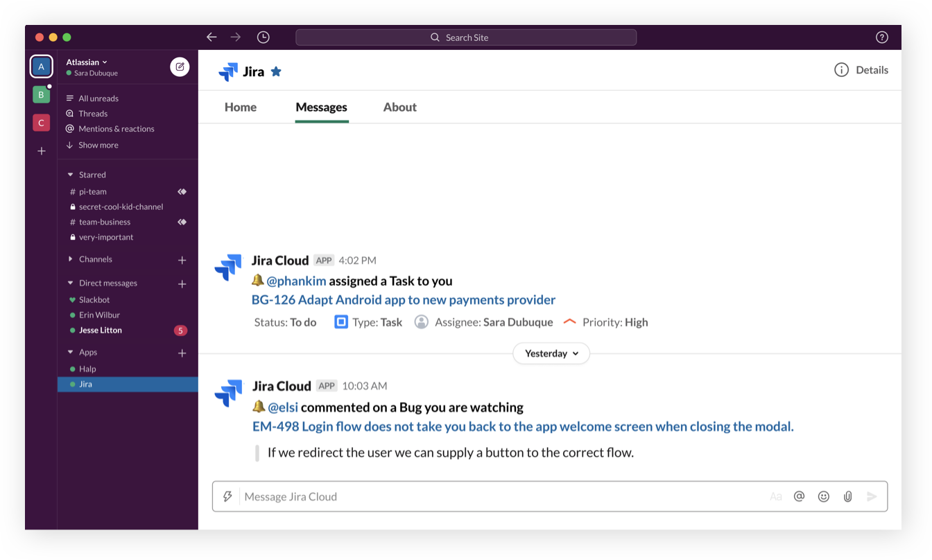
Task: Unstar the Jira conversation
Action: [x=276, y=70]
